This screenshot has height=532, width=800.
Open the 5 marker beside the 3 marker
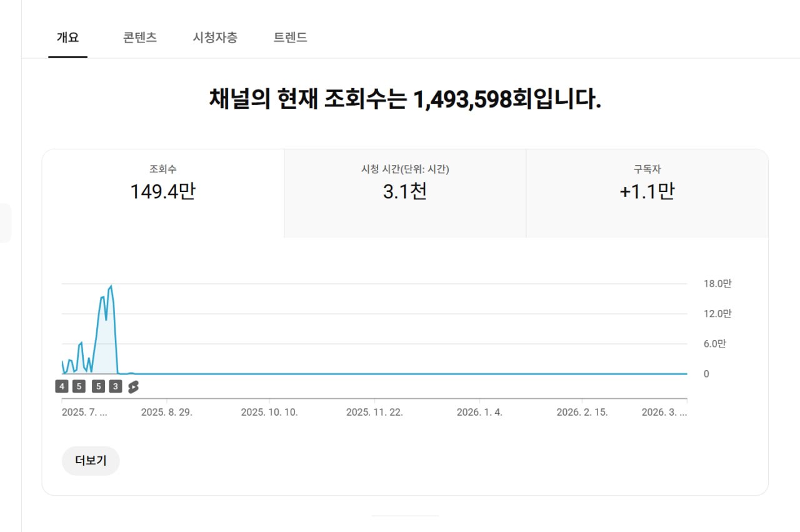pyautogui.click(x=98, y=386)
